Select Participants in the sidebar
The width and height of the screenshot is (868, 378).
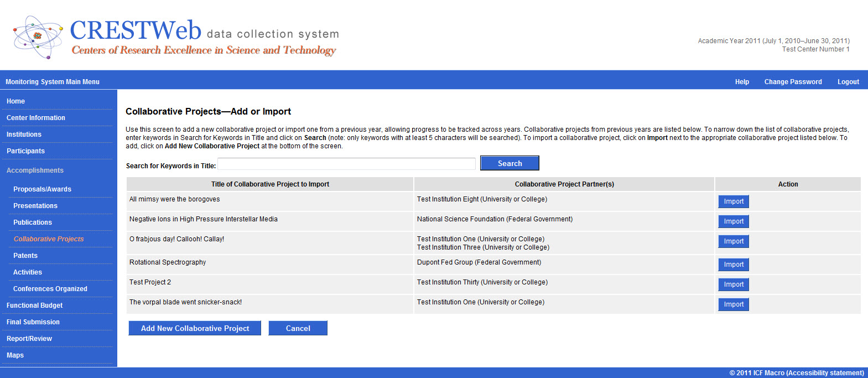(x=25, y=151)
